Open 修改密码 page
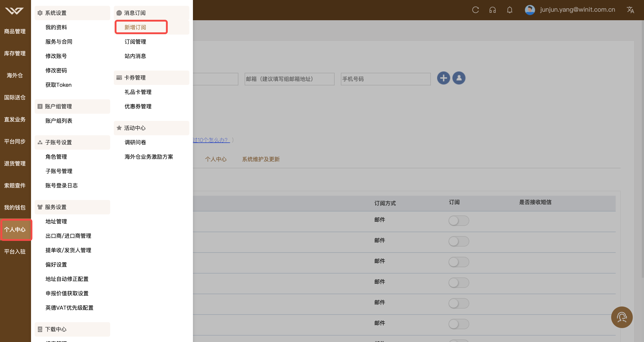The width and height of the screenshot is (644, 342). [56, 71]
